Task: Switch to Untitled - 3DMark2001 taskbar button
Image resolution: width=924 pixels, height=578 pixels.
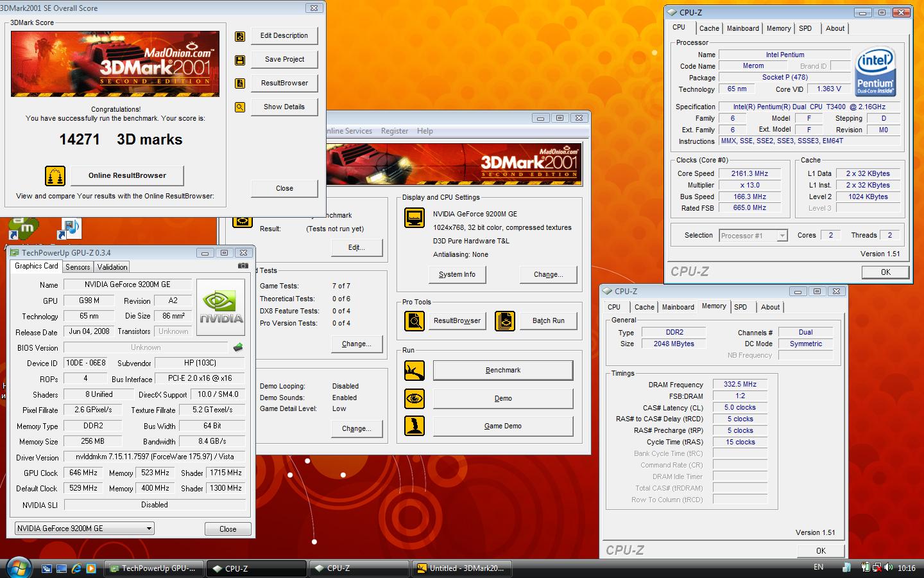Action: [x=462, y=568]
